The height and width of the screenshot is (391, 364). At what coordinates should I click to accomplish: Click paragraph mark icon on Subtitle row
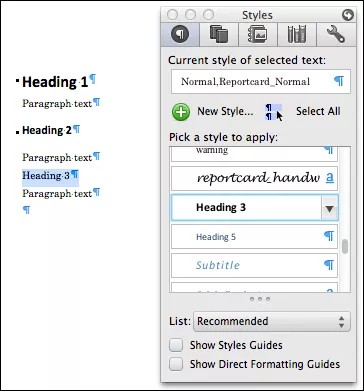(x=329, y=265)
